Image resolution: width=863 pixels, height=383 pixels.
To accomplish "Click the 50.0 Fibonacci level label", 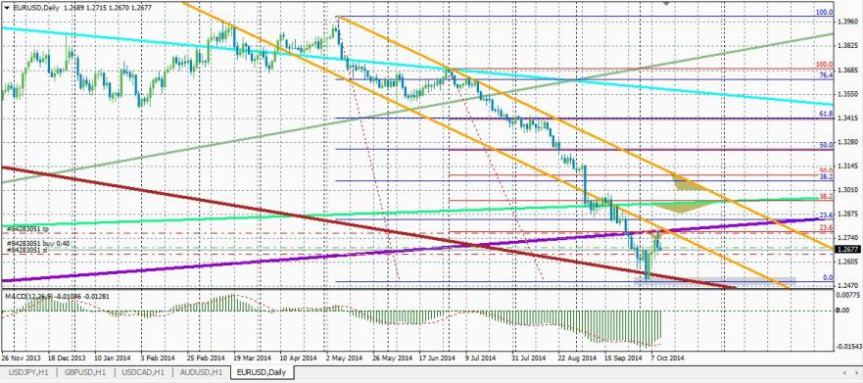I will (x=826, y=145).
